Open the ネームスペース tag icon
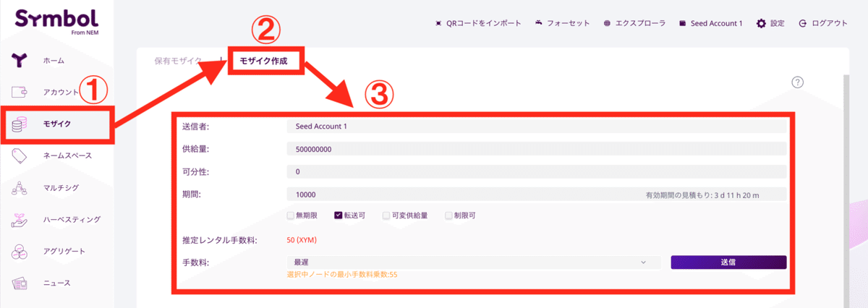 (20, 155)
